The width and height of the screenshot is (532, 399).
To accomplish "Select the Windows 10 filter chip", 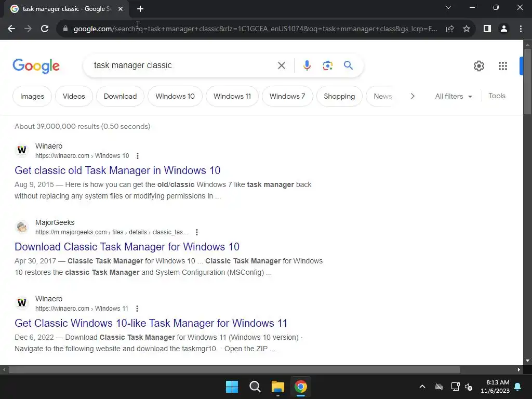I will (175, 96).
